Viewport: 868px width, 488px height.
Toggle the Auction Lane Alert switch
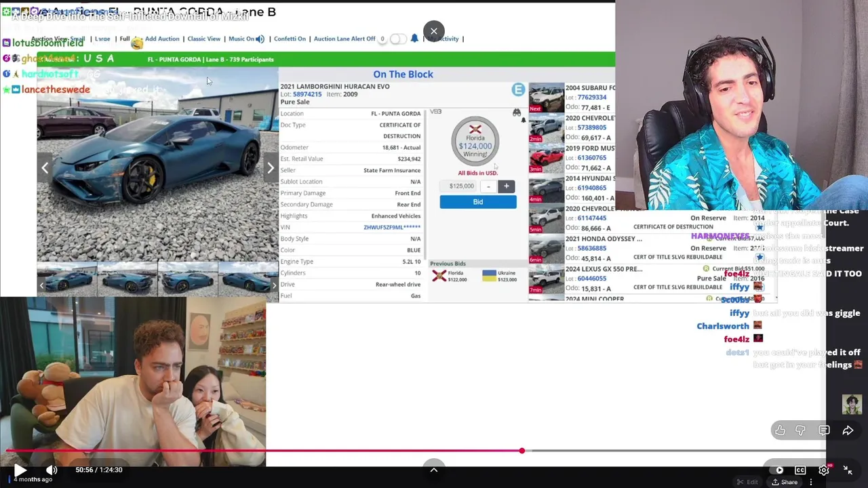click(x=397, y=39)
